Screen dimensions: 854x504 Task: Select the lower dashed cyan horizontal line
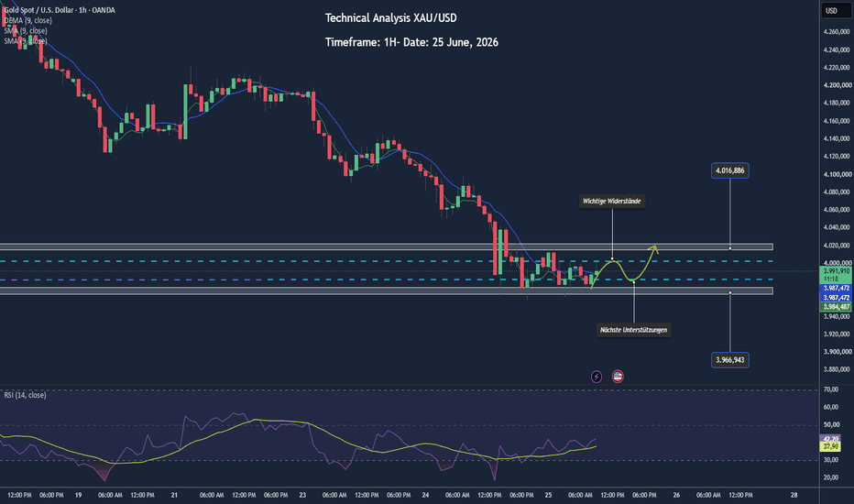[386, 279]
